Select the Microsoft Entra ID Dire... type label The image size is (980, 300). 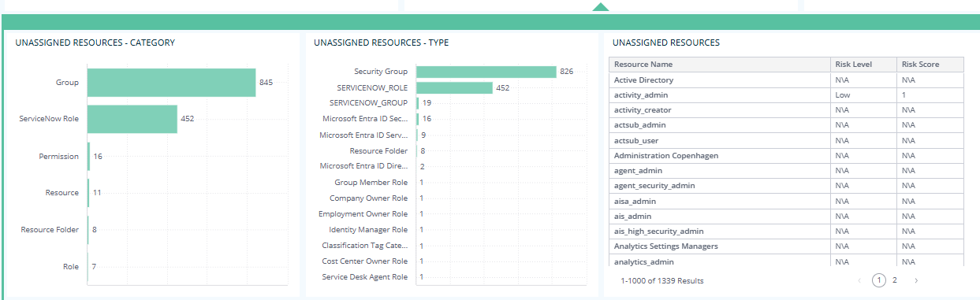(x=363, y=166)
